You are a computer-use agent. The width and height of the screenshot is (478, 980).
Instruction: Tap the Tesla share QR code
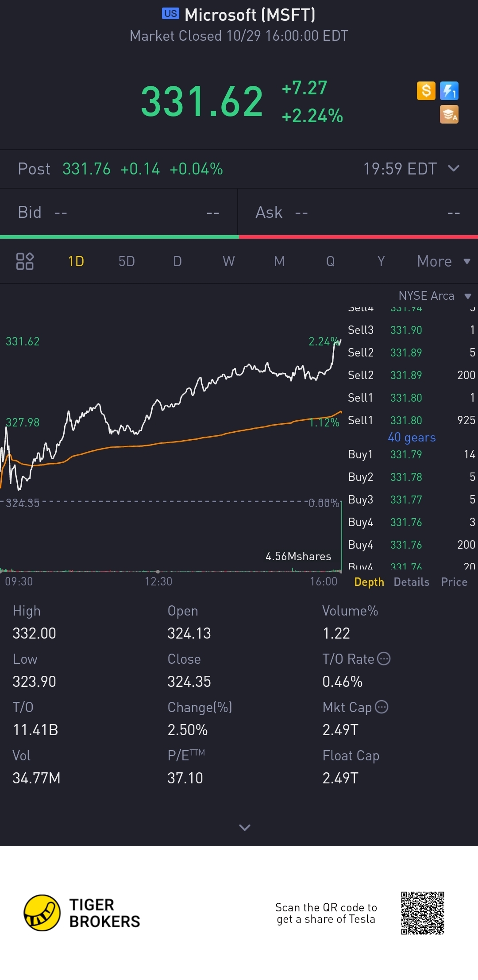pos(423,913)
